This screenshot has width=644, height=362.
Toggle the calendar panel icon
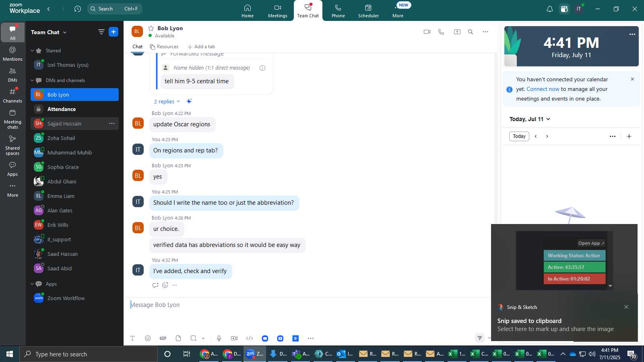tap(564, 9)
